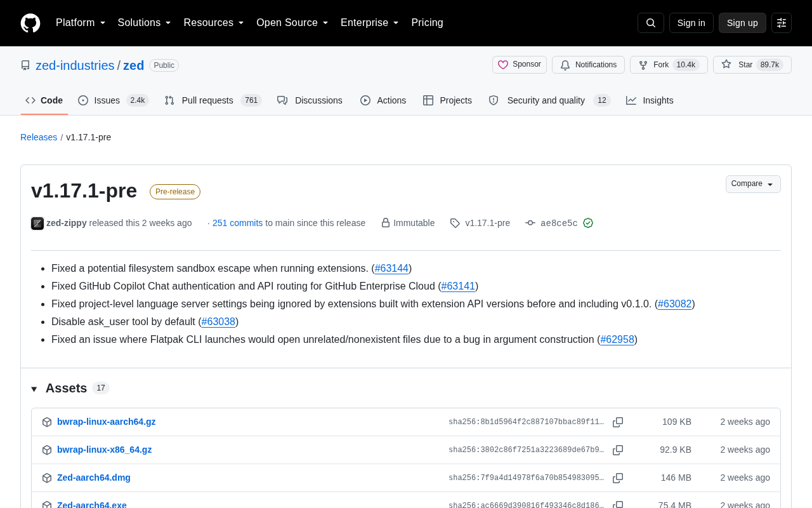Screen dimensions: 812x508
Task: Click the repository icon beside zed-industries
Action: coord(25,65)
